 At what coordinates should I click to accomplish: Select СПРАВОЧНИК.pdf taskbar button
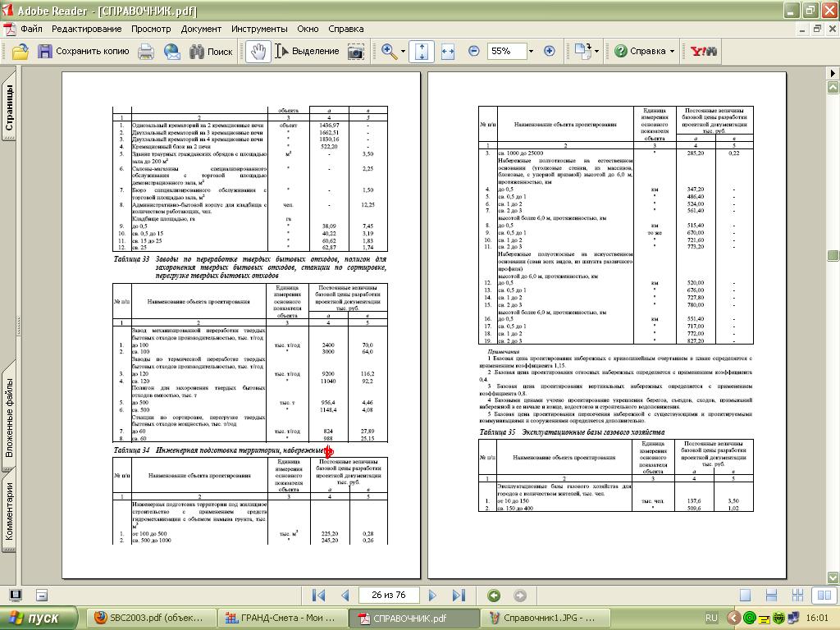[413, 619]
